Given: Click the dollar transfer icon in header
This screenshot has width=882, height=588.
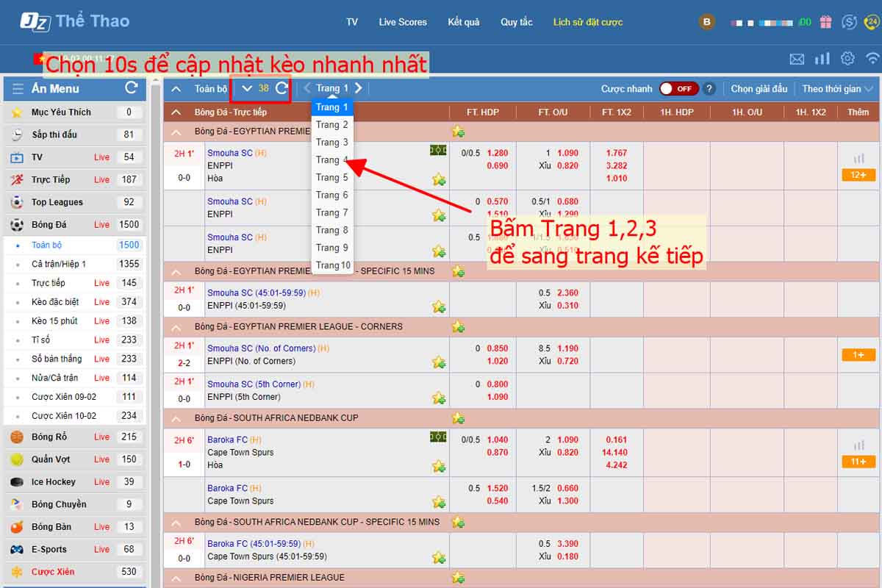Looking at the screenshot, I should (850, 22).
